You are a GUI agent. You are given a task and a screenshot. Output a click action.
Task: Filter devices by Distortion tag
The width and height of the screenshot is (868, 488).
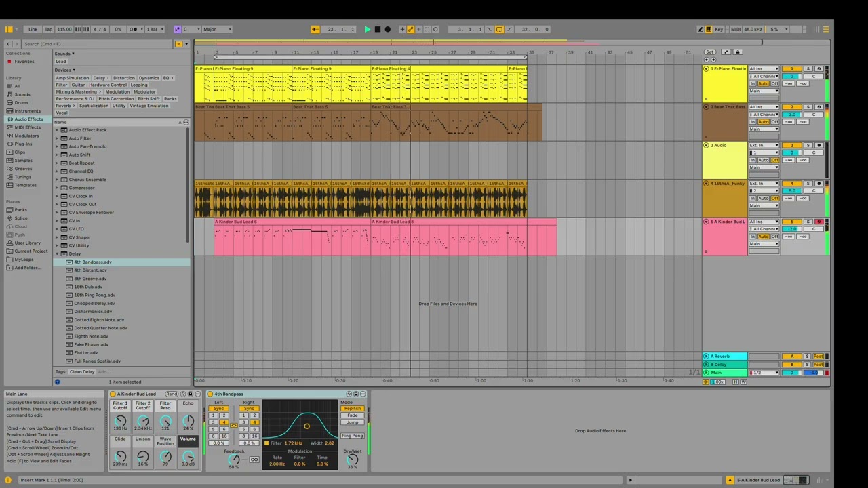pos(124,78)
